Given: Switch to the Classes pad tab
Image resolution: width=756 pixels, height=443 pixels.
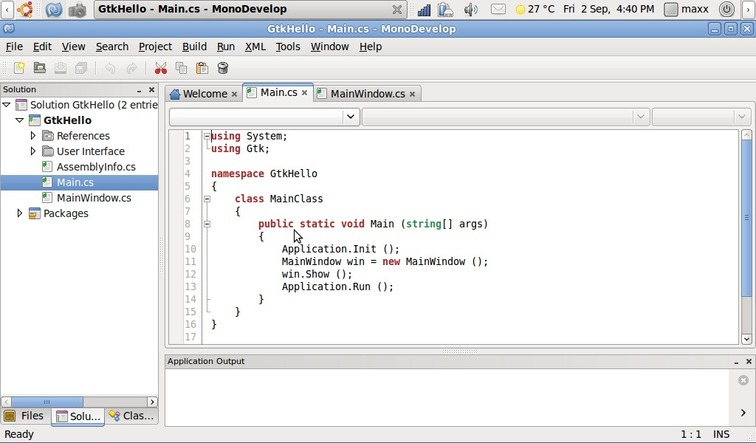Looking at the screenshot, I should (x=132, y=416).
